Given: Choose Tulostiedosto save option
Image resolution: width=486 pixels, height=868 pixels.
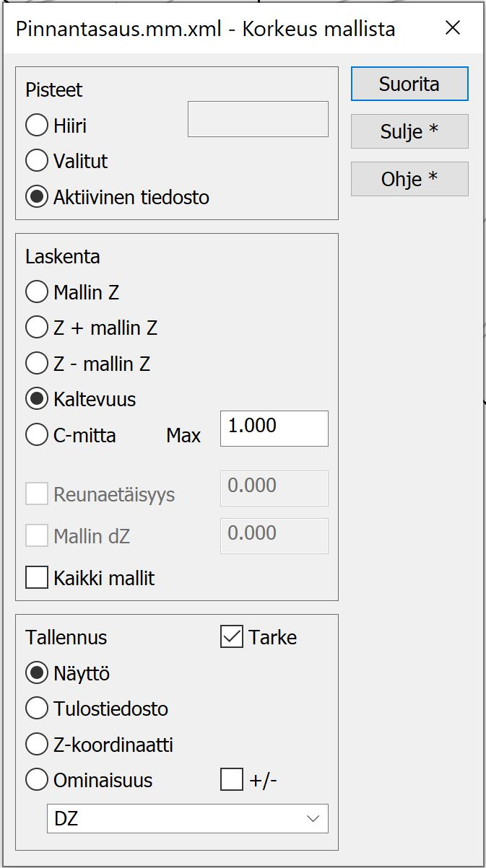Looking at the screenshot, I should (x=37, y=709).
